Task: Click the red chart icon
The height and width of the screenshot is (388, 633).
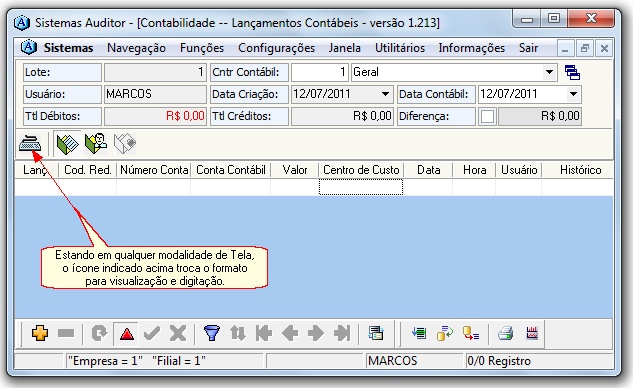Action: tap(532, 333)
